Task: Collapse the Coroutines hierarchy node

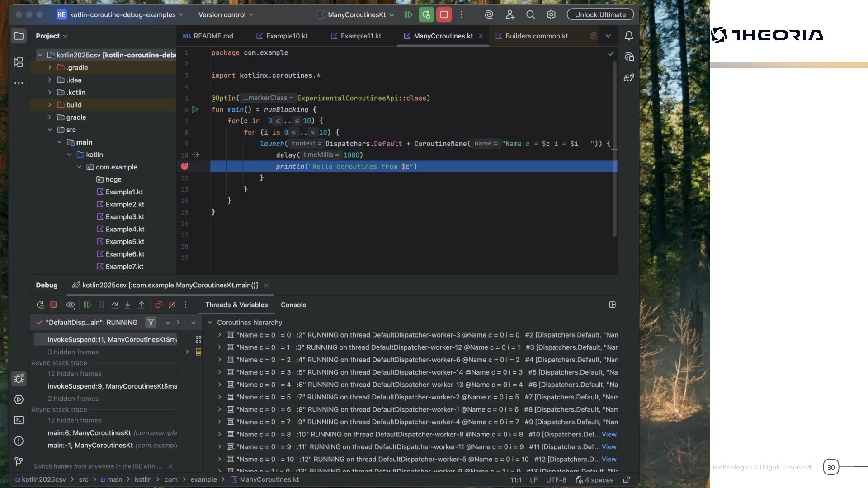Action: point(210,323)
